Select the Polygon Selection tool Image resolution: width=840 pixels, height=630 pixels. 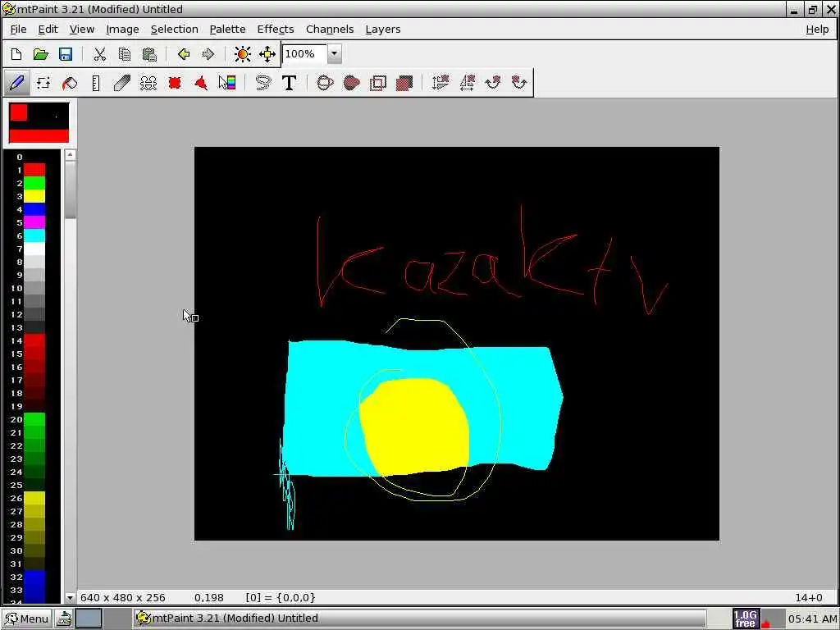(x=201, y=83)
